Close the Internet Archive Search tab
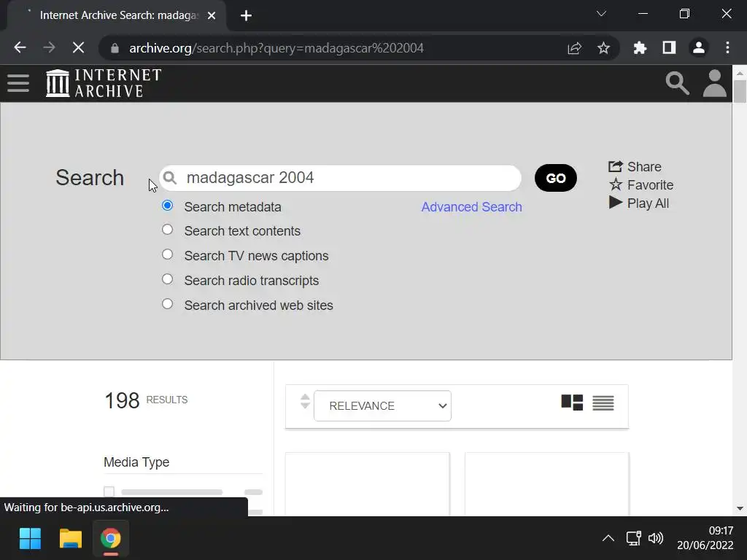The width and height of the screenshot is (747, 560). pos(212,16)
